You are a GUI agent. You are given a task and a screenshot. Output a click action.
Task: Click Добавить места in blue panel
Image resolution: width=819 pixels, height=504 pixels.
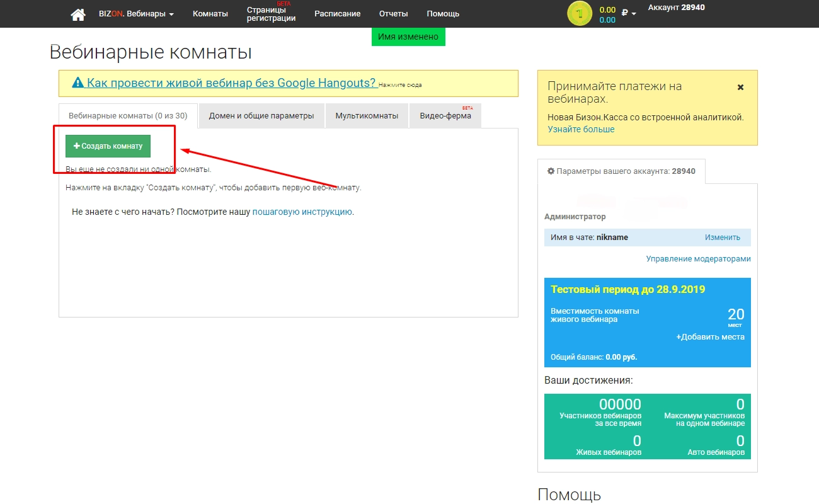[710, 337]
